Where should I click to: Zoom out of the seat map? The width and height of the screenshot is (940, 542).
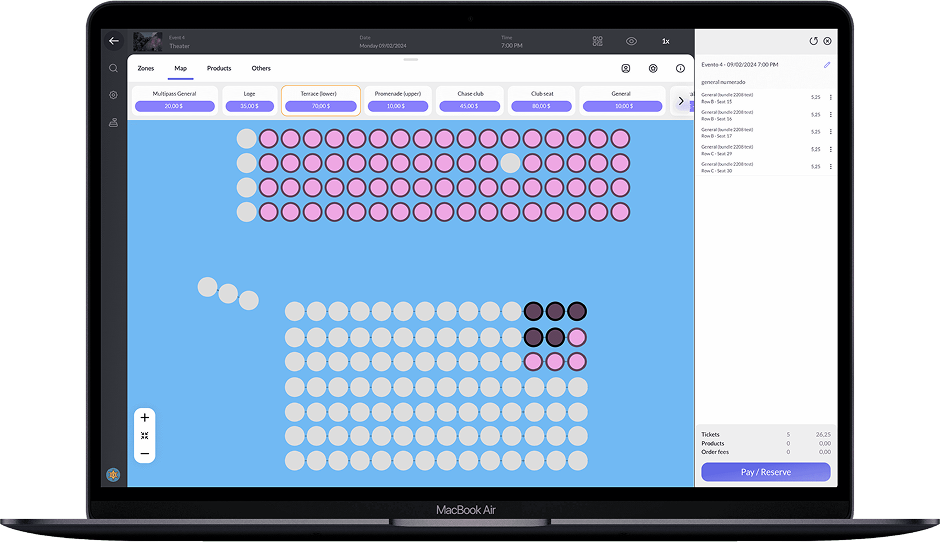145,454
